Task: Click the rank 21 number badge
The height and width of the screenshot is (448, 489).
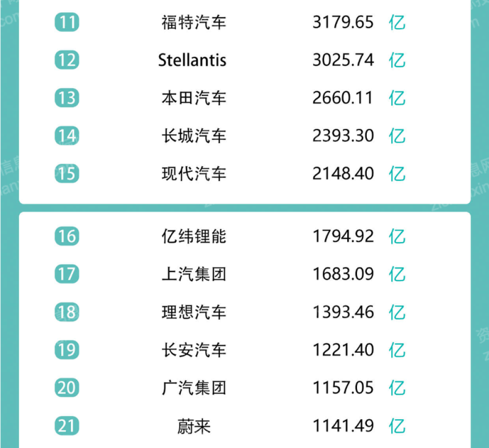Action: (x=67, y=426)
